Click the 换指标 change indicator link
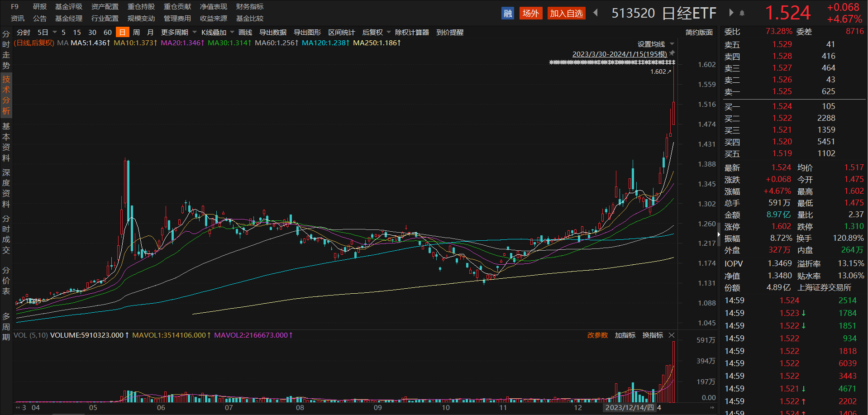Screen dimensions: 868x415 [653, 335]
